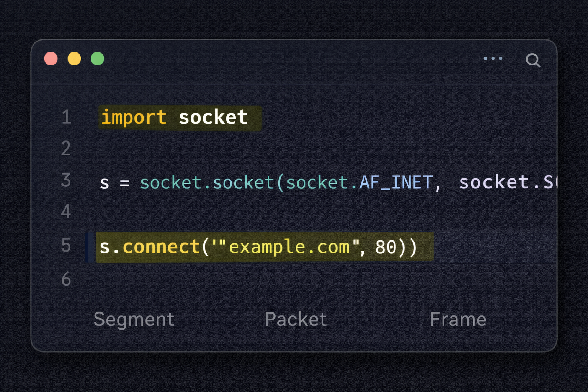Open the Frame view
The width and height of the screenshot is (588, 392).
pyautogui.click(x=458, y=319)
